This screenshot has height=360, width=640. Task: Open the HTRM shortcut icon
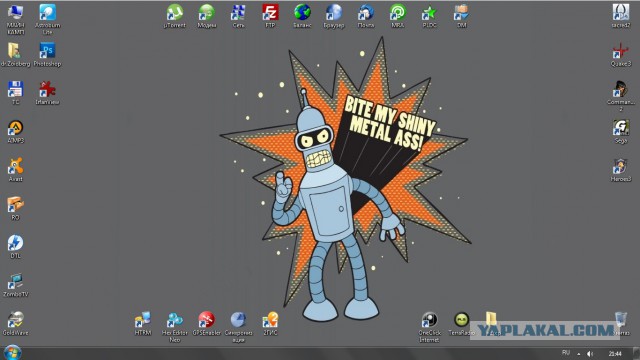(x=143, y=320)
